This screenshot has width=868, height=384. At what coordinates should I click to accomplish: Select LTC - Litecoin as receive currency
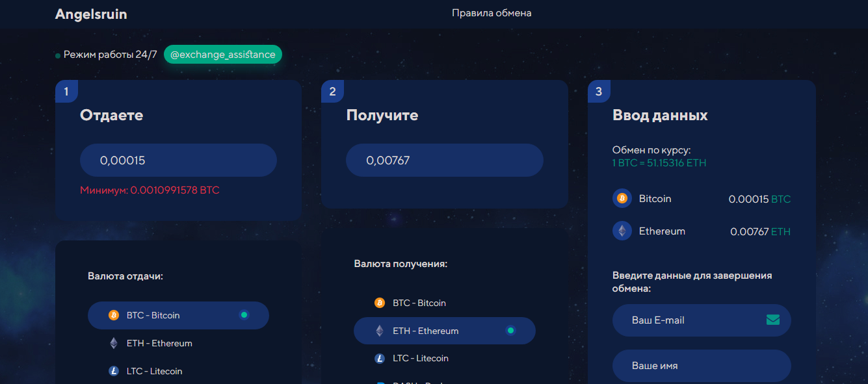point(444,358)
